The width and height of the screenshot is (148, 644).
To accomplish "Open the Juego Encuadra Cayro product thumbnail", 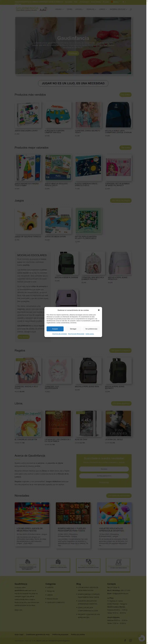I will [28, 115].
